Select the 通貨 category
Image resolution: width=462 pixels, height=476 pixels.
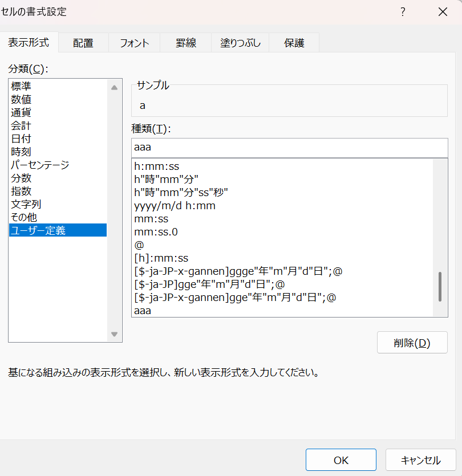click(x=21, y=112)
